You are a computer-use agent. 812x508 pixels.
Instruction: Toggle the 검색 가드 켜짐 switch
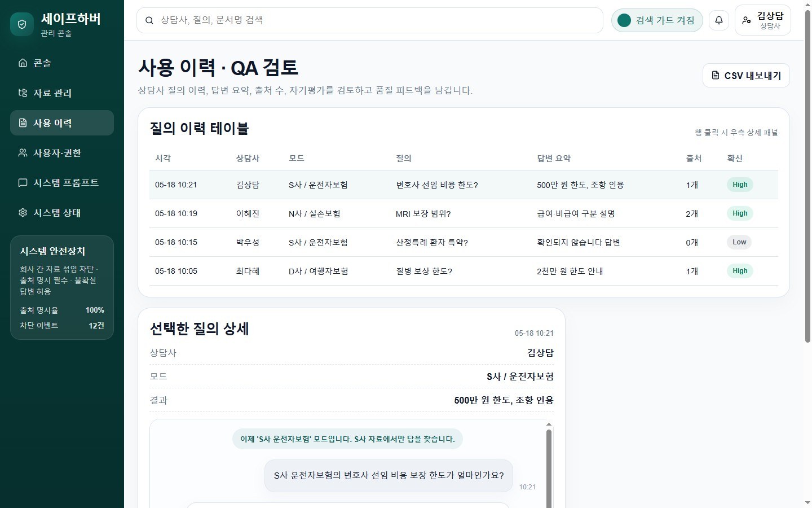point(657,20)
